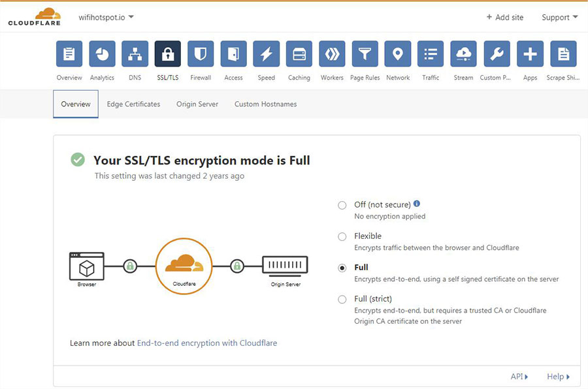Go to the Firewall shield icon
The image size is (588, 389).
(x=201, y=54)
